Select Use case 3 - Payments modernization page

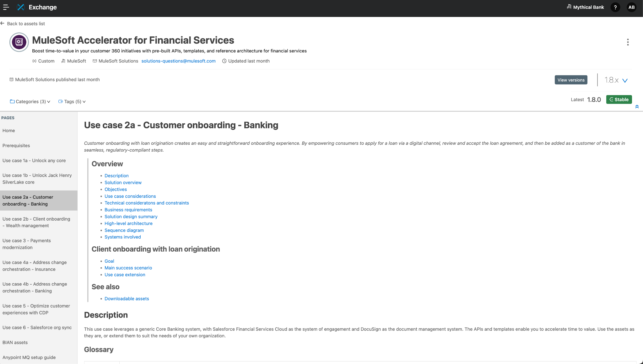coord(27,244)
